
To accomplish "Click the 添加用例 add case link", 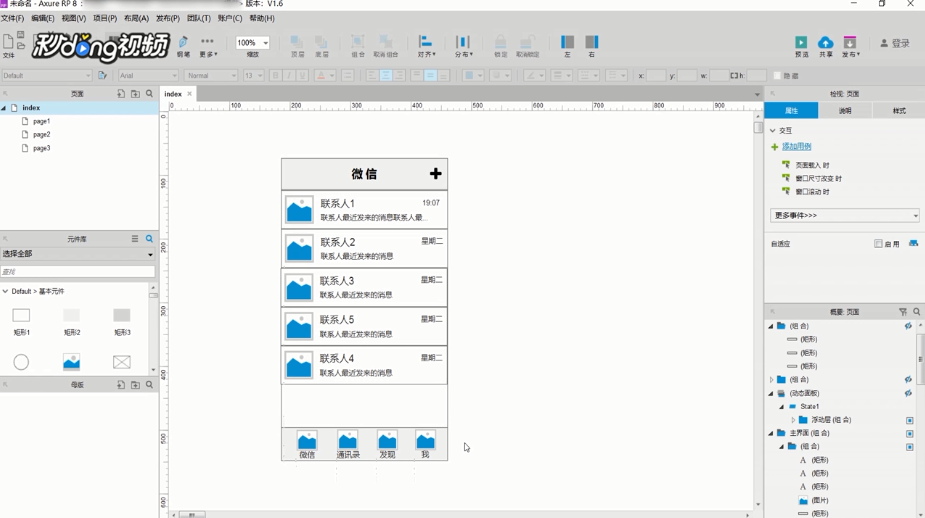I will coord(796,146).
